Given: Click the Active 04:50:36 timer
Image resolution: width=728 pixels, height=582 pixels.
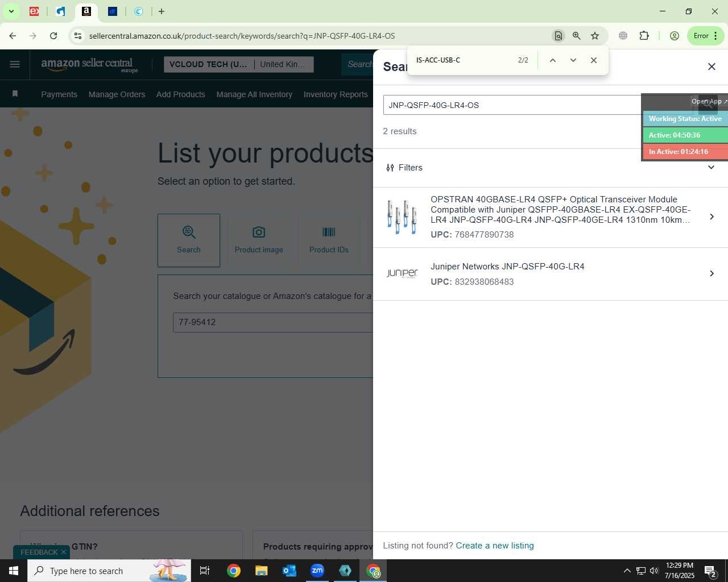Looking at the screenshot, I should [x=685, y=135].
